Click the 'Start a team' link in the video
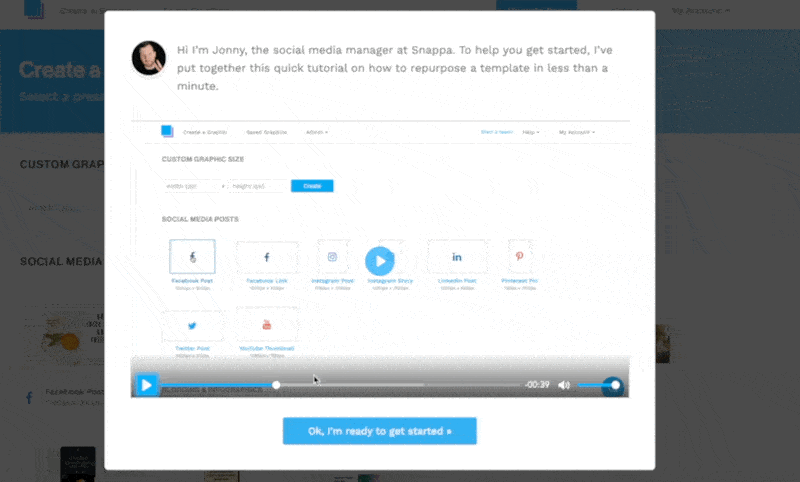 point(497,132)
